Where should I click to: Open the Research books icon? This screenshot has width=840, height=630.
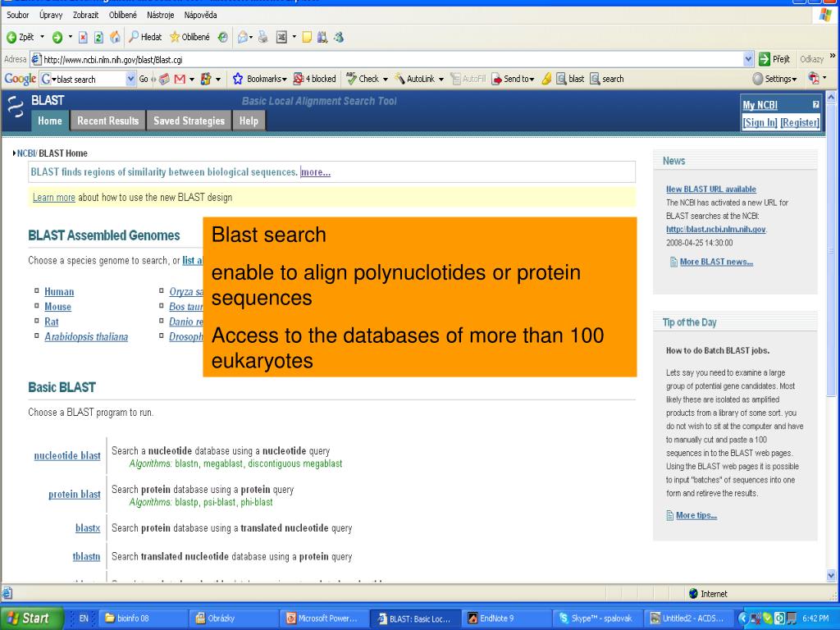322,37
